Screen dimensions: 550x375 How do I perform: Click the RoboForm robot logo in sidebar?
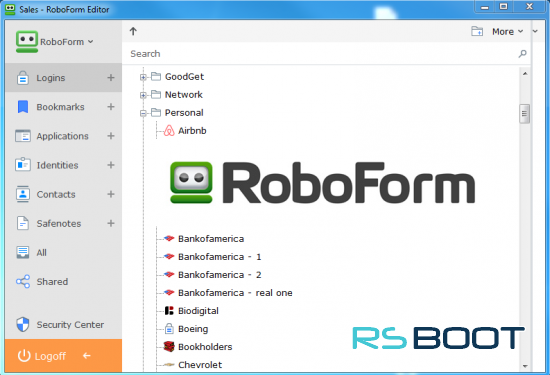click(27, 42)
